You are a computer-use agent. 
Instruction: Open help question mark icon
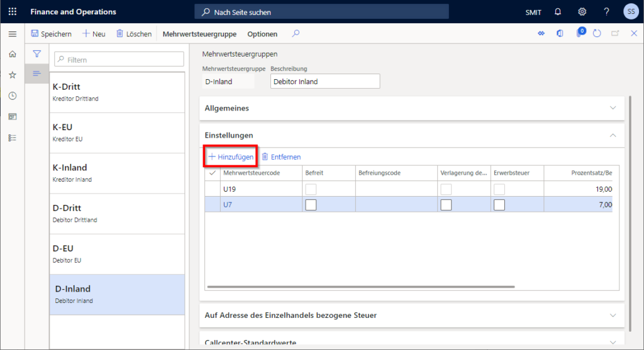coord(606,11)
